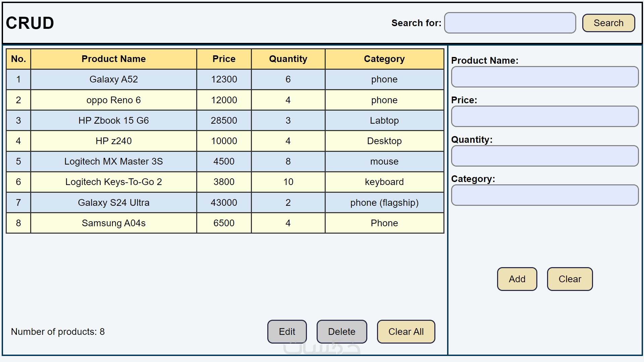Viewport: 644px width, 362px height.
Task: Select the HP z240 product row
Action: [113, 141]
